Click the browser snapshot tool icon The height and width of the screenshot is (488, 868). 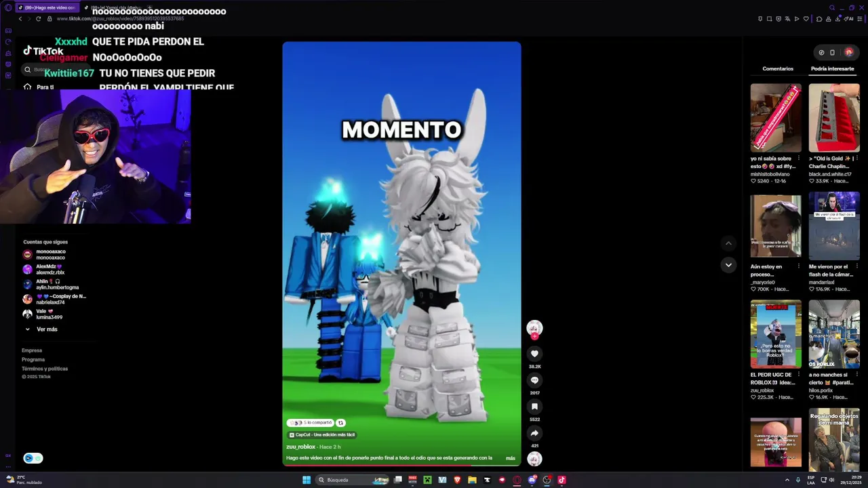[x=769, y=19]
